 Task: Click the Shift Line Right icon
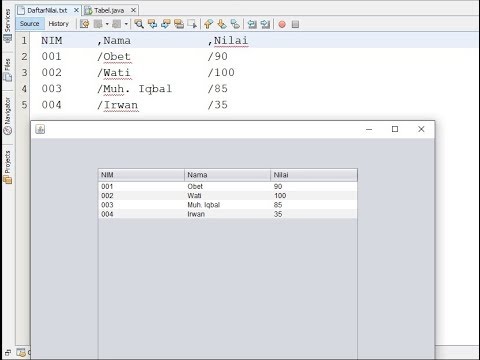tap(265, 24)
